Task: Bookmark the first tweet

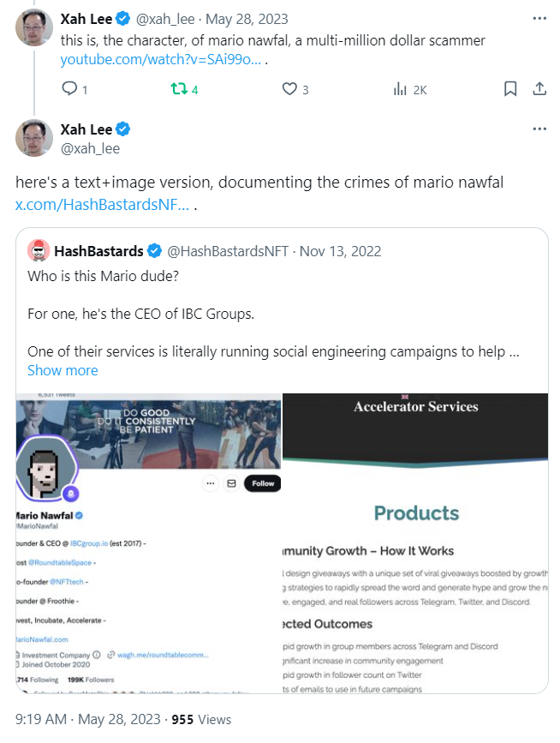Action: click(510, 89)
